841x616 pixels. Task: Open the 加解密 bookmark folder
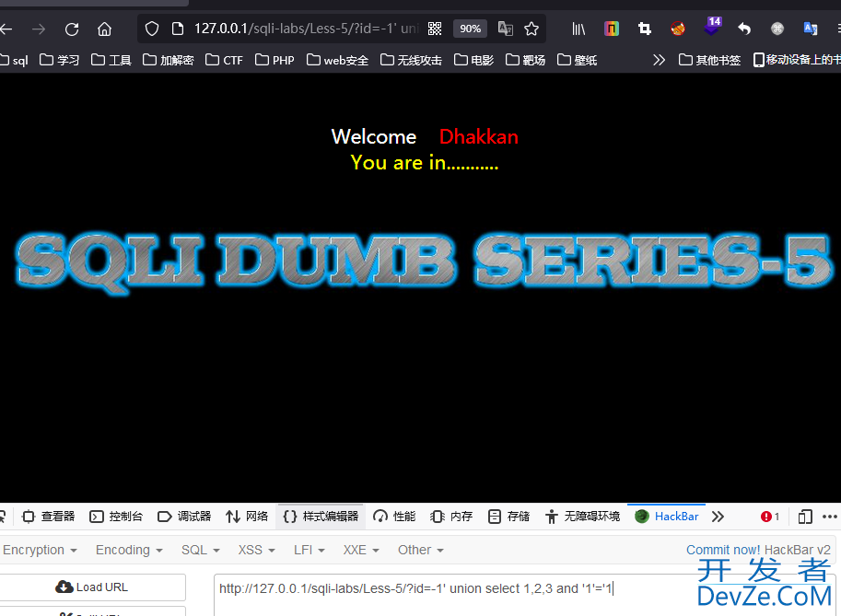(168, 60)
